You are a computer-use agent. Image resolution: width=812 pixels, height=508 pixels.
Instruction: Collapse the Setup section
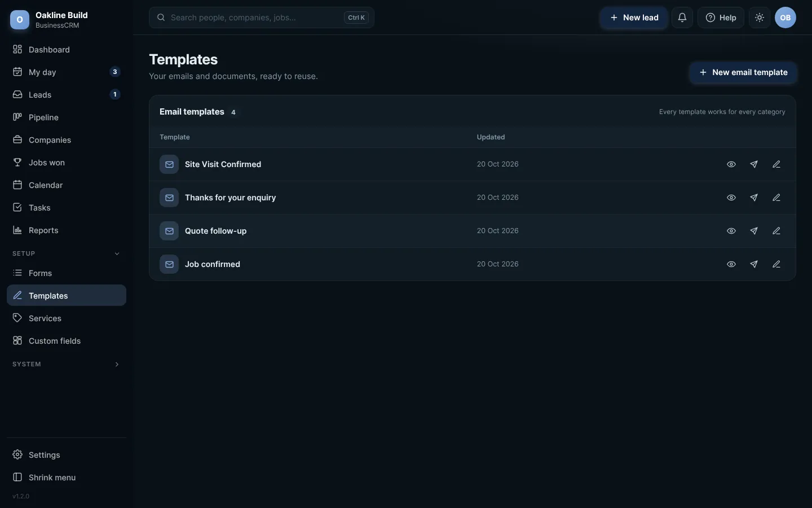66,253
